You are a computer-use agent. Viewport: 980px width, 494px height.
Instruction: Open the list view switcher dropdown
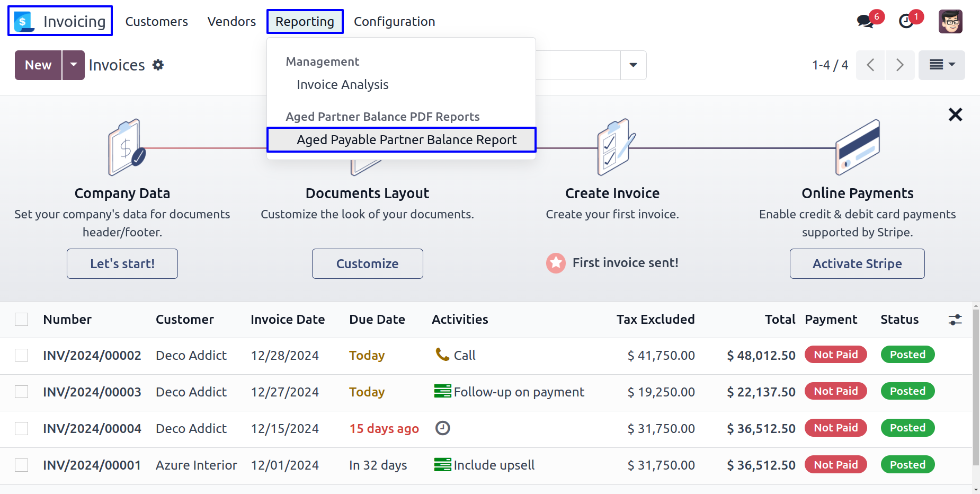(941, 65)
